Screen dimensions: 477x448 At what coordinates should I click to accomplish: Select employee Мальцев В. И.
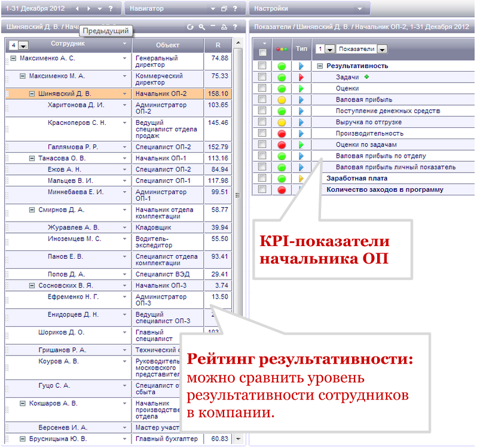click(71, 181)
